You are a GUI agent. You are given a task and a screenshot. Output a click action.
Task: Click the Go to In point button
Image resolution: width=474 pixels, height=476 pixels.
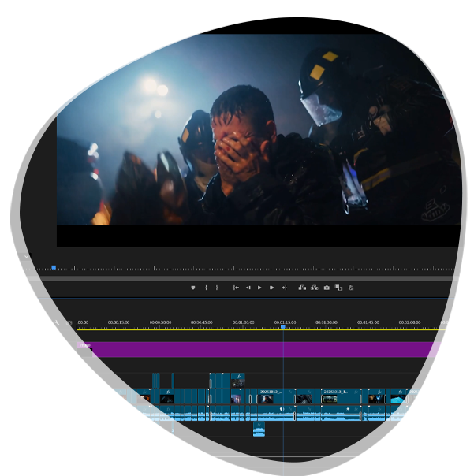click(x=236, y=288)
